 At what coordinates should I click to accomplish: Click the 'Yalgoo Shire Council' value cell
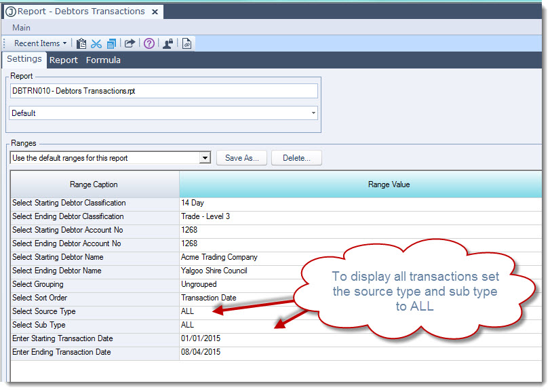(361, 271)
